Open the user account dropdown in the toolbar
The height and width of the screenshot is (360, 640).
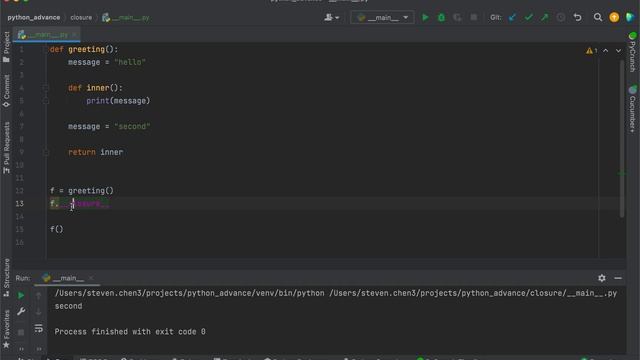pyautogui.click(x=331, y=18)
